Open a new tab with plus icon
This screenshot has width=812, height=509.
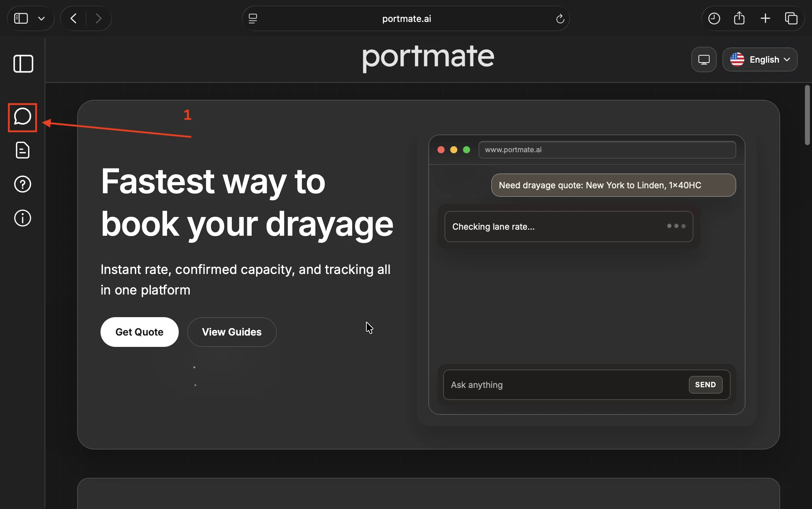click(765, 18)
